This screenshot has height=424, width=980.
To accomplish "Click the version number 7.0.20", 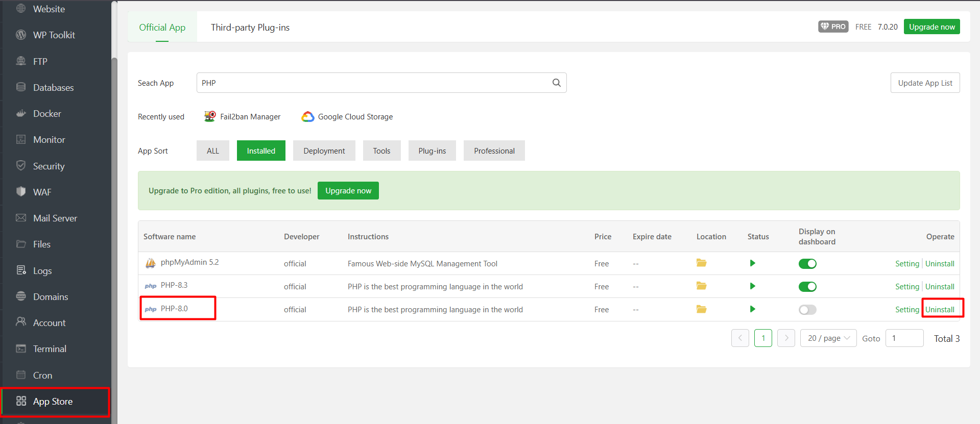I will click(x=888, y=27).
